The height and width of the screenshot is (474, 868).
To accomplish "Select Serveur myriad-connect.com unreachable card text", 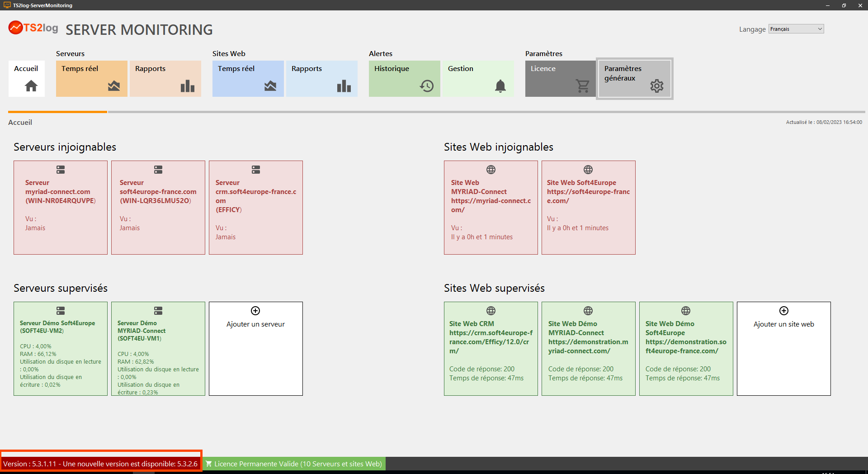I will pos(60,192).
